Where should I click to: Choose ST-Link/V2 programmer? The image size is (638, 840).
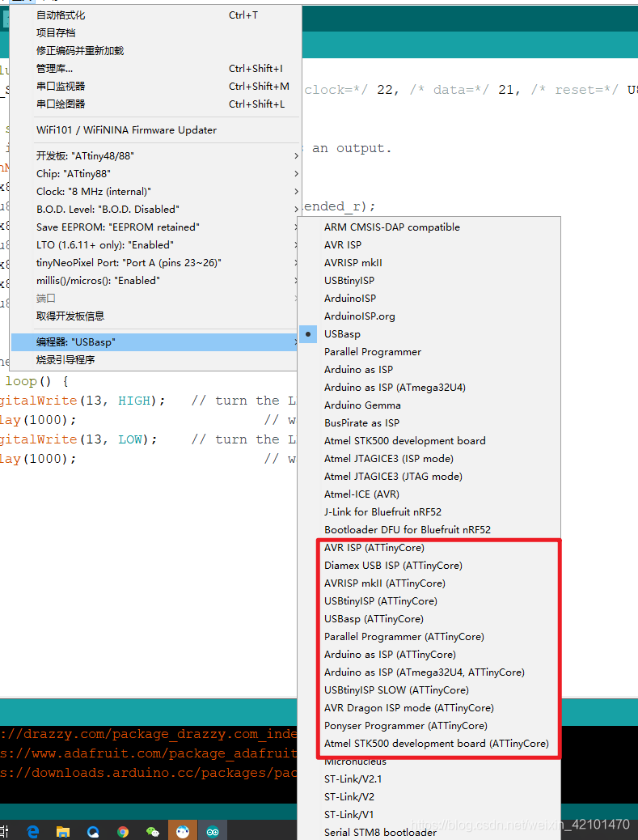[430, 796]
